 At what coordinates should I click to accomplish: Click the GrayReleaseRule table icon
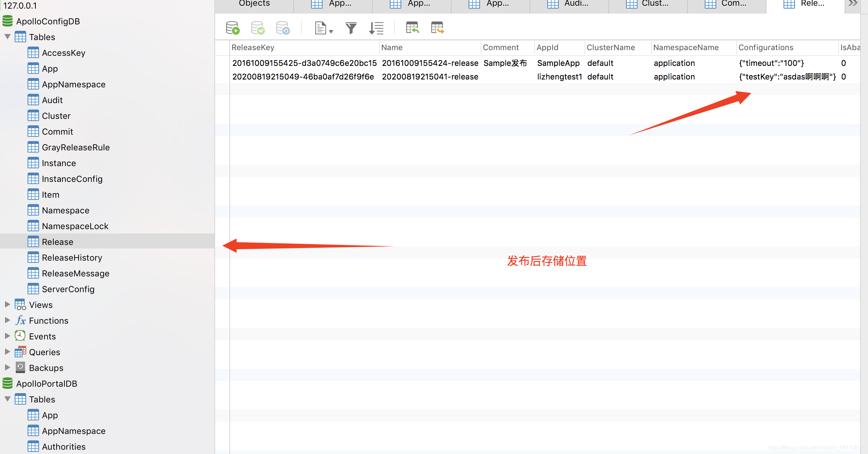pyautogui.click(x=33, y=147)
